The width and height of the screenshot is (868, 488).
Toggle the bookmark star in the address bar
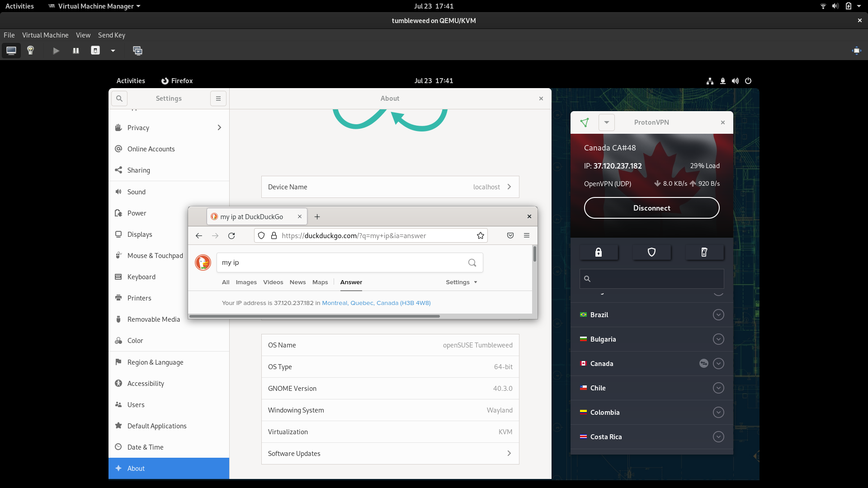point(480,235)
